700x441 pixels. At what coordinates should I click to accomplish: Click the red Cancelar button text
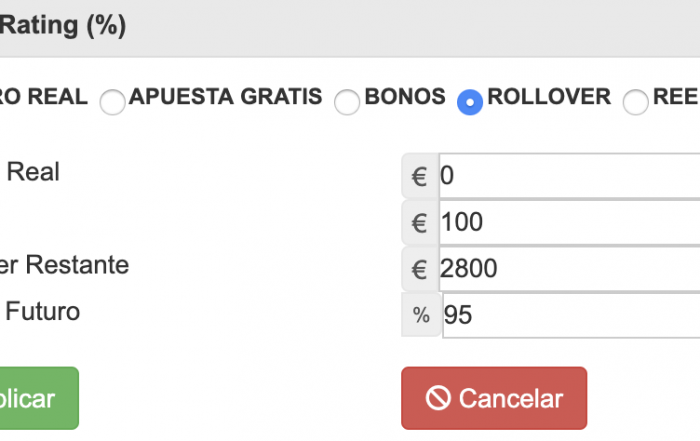pos(511,398)
